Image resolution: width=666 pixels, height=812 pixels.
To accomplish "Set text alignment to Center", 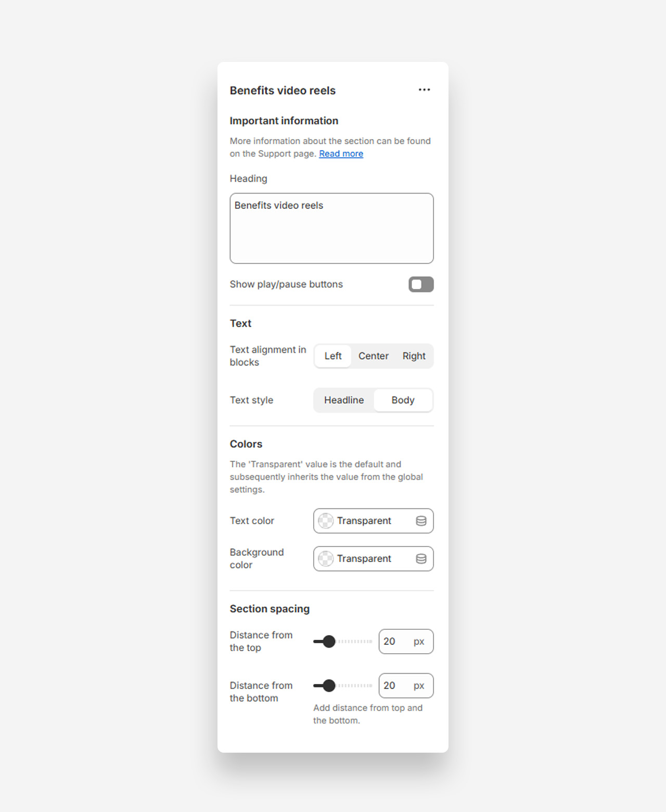I will pyautogui.click(x=373, y=356).
